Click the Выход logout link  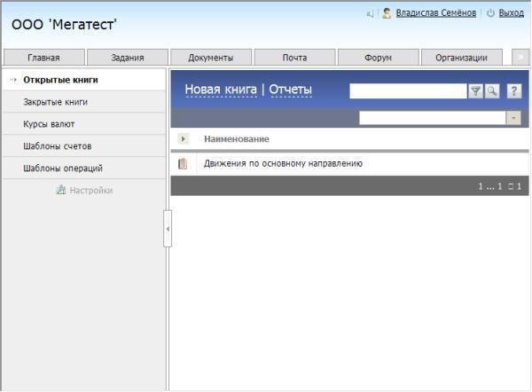pyautogui.click(x=511, y=13)
